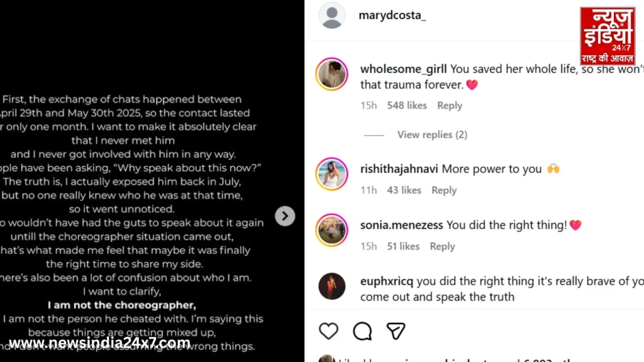Open the comment speech bubble icon
The image size is (644, 362).
click(362, 331)
